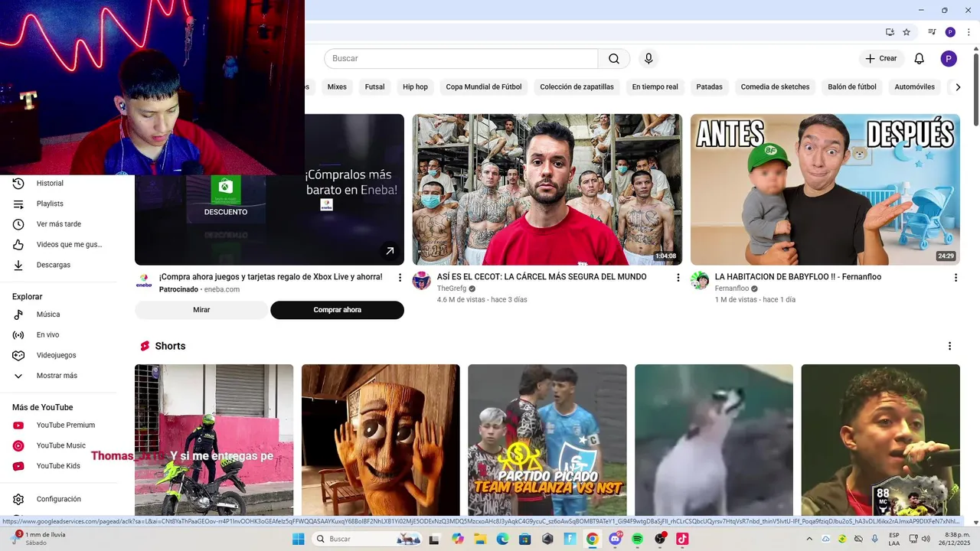Open Chrome media controls icon
The width and height of the screenshot is (980, 551).
932,32
